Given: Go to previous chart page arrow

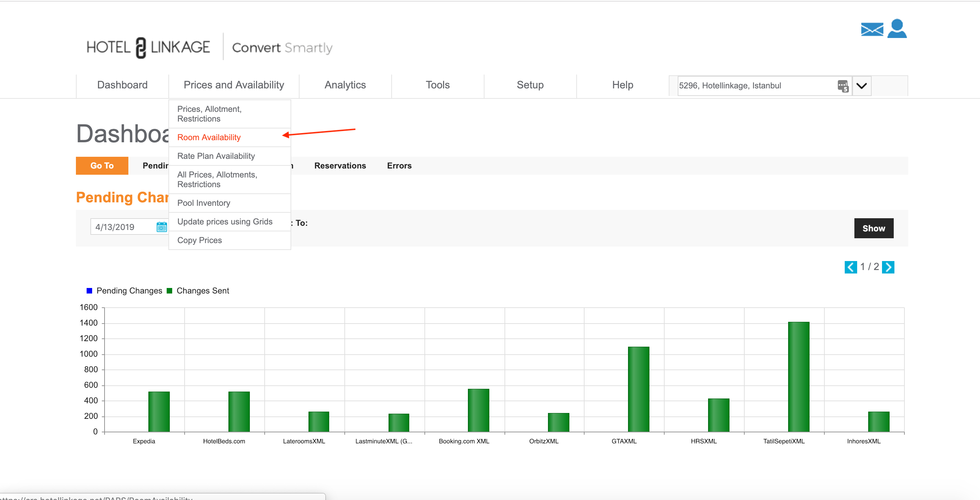Looking at the screenshot, I should [x=850, y=267].
